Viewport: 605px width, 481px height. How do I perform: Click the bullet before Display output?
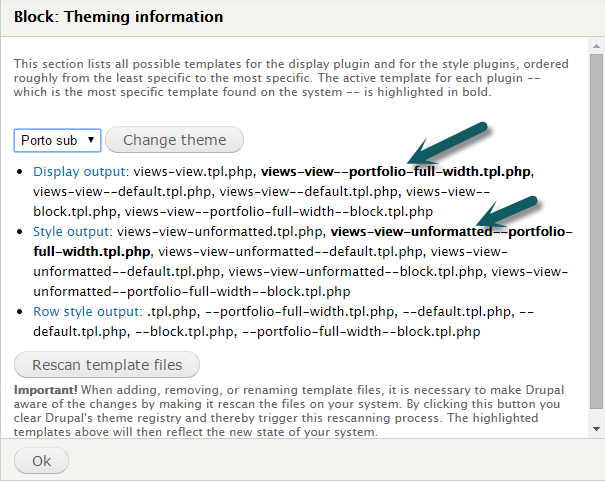tap(21, 172)
